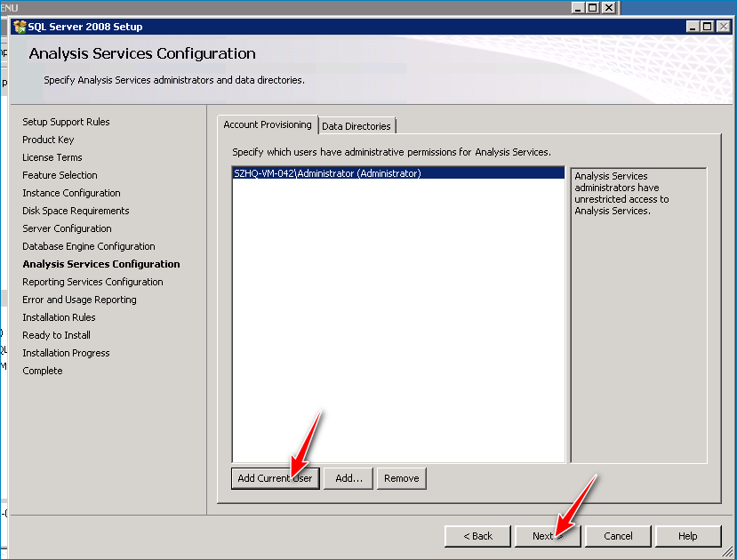Click the Setup Support Rules step
Viewport: 737px width, 560px height.
66,122
